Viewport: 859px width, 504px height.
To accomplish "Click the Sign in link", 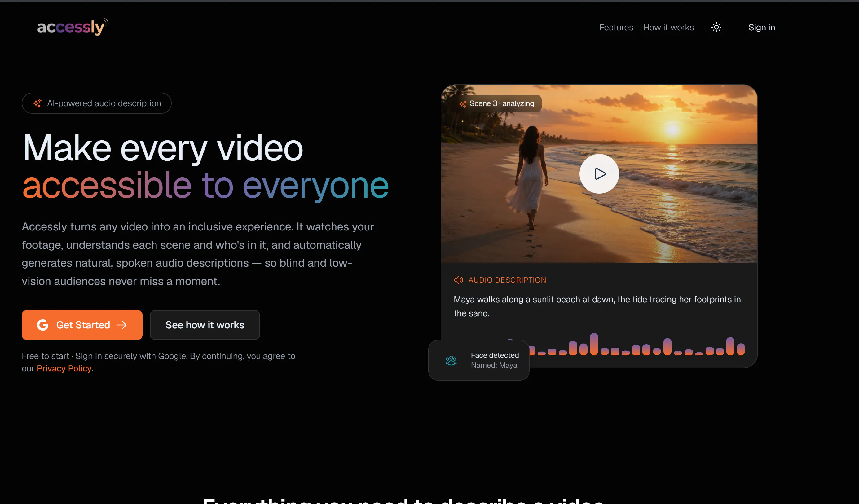I will tap(761, 27).
